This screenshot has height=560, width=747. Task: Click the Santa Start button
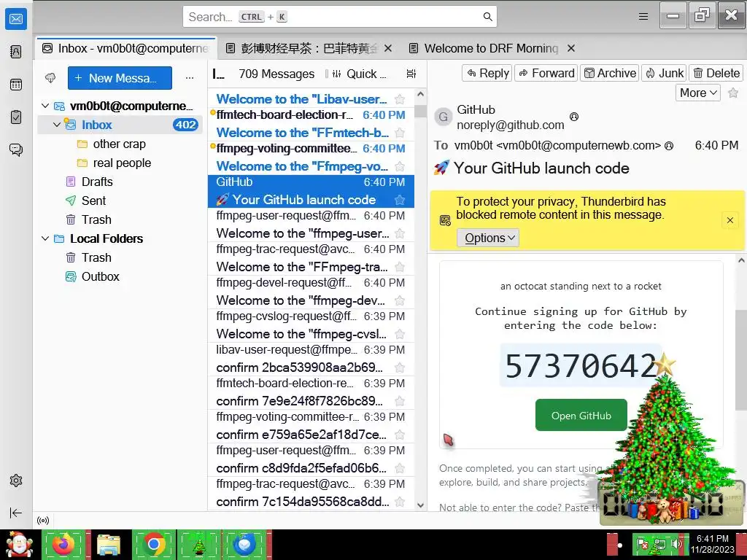pos(19,544)
